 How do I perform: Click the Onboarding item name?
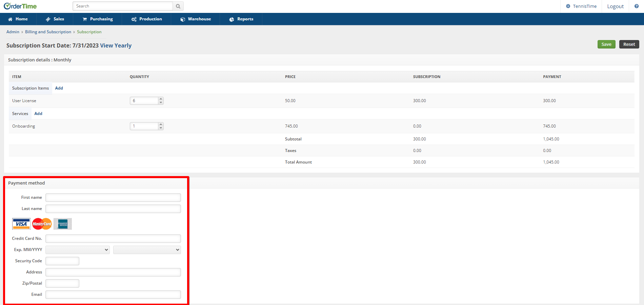point(23,126)
